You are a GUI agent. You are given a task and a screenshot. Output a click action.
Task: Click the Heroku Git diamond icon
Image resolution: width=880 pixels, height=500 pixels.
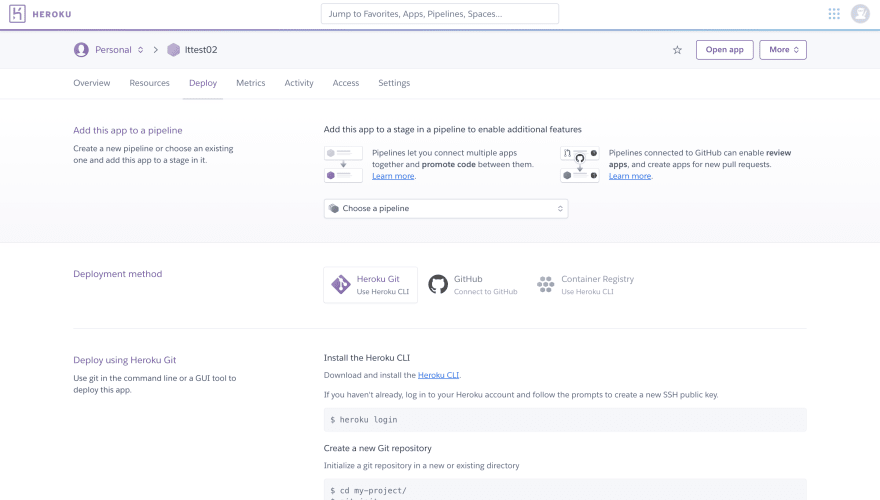341,285
